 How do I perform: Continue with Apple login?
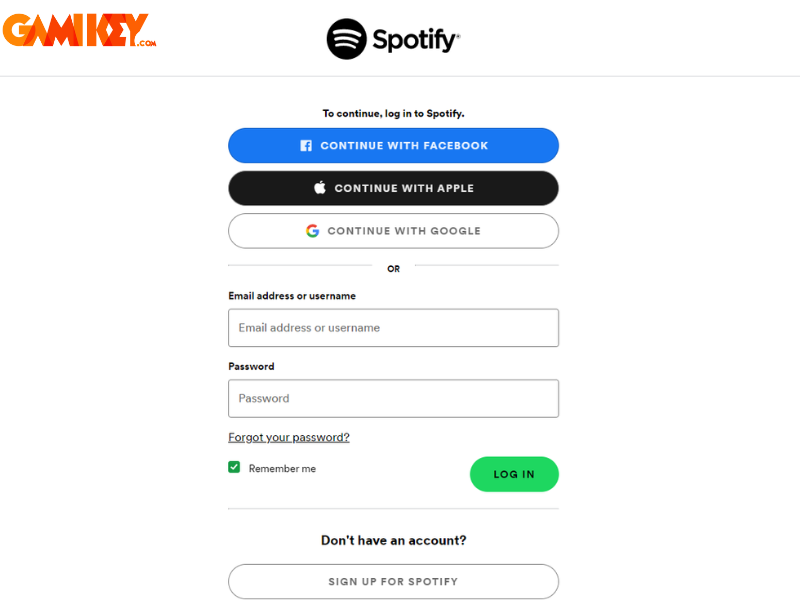393,188
